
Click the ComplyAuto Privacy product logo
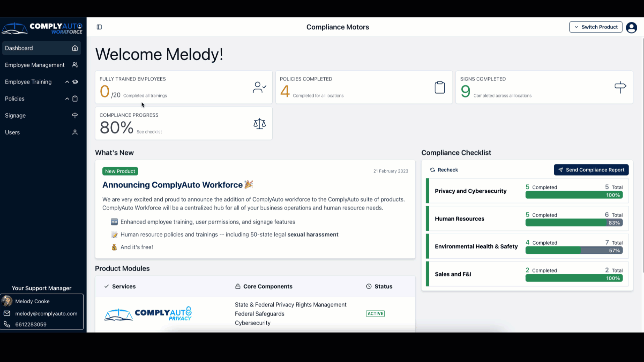149,314
